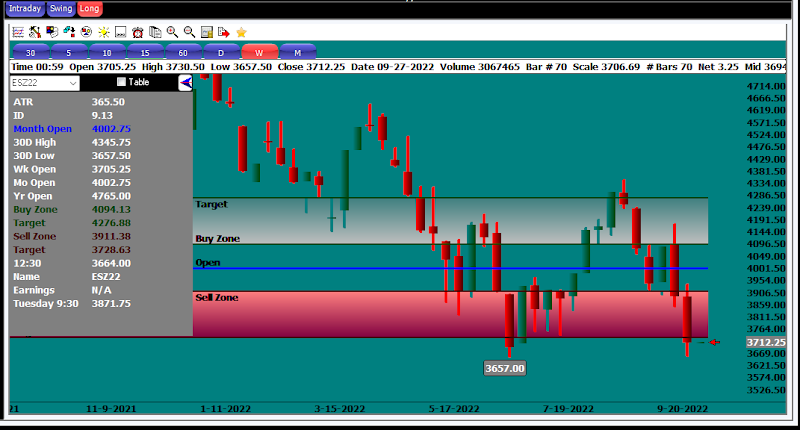Image resolution: width=800 pixels, height=430 pixels.
Task: Select the Long tab
Action: coord(90,8)
